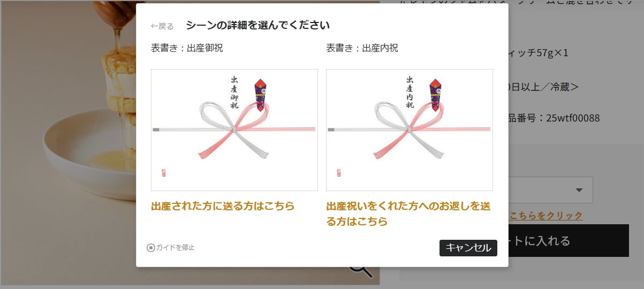The image size is (644, 289).
Task: Click the noshi ornament on 出産内祝 image
Action: click(x=436, y=95)
